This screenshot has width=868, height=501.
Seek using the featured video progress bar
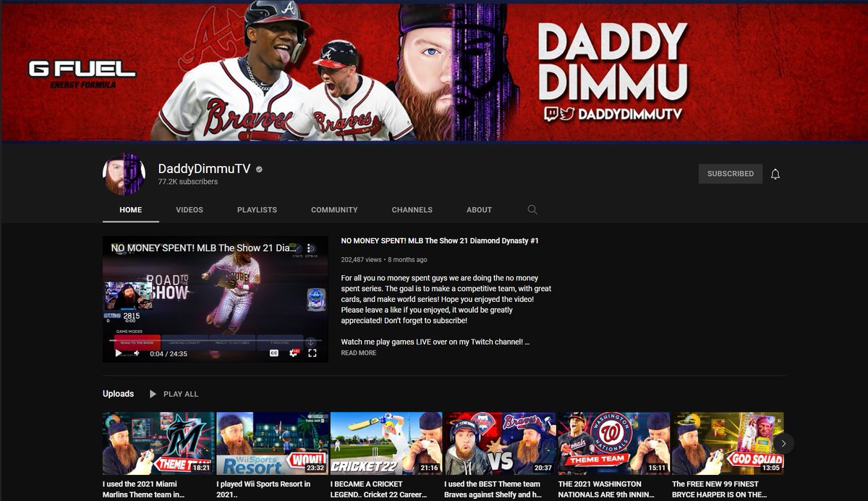click(x=215, y=340)
